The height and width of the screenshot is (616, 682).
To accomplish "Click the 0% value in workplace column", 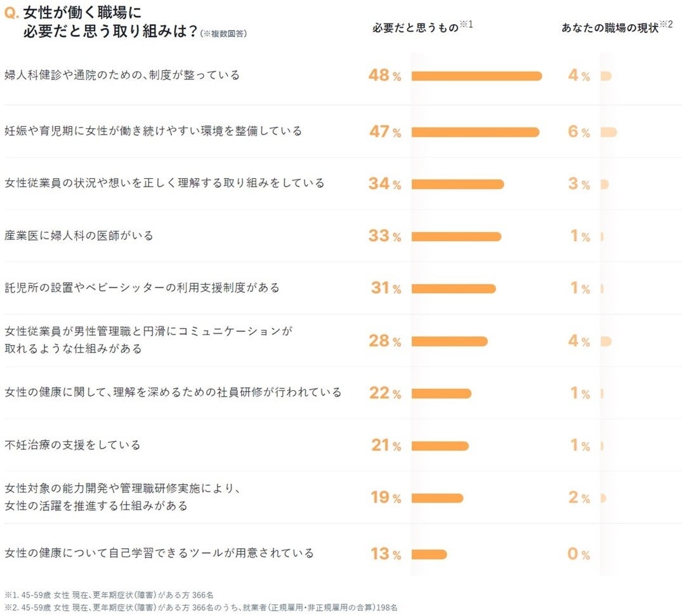I will coord(579,554).
